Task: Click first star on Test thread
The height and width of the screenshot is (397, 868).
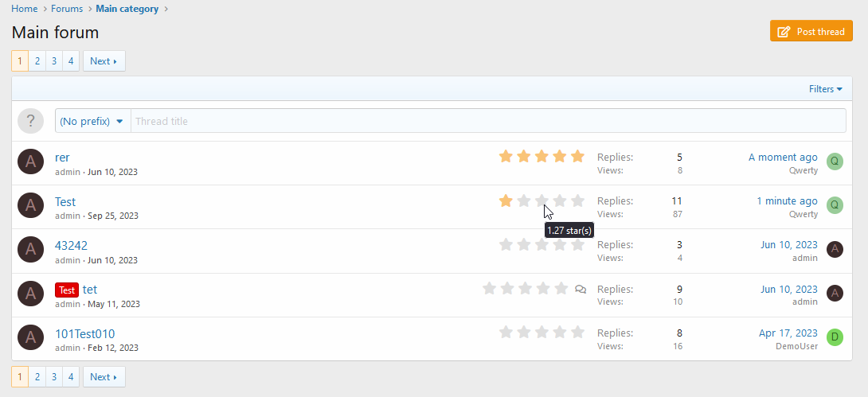Action: tap(506, 200)
